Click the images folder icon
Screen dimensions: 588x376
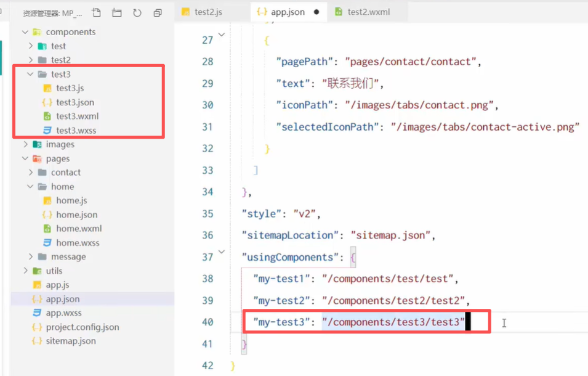(x=37, y=144)
